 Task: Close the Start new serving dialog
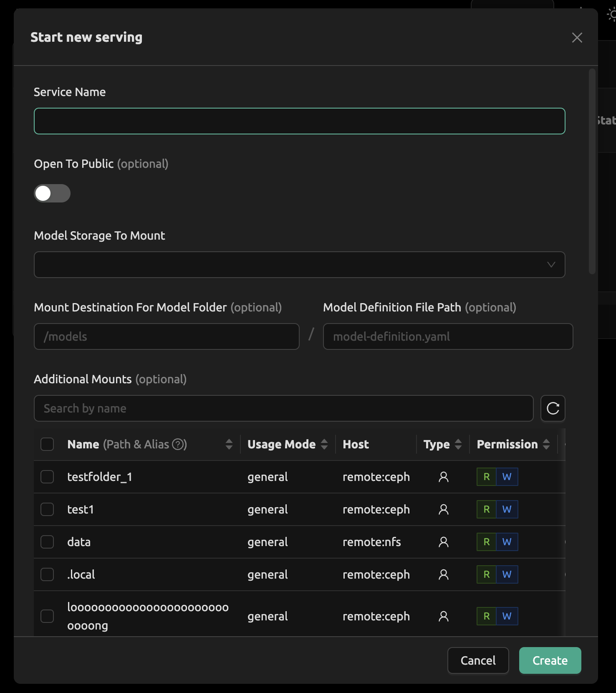[x=577, y=38]
